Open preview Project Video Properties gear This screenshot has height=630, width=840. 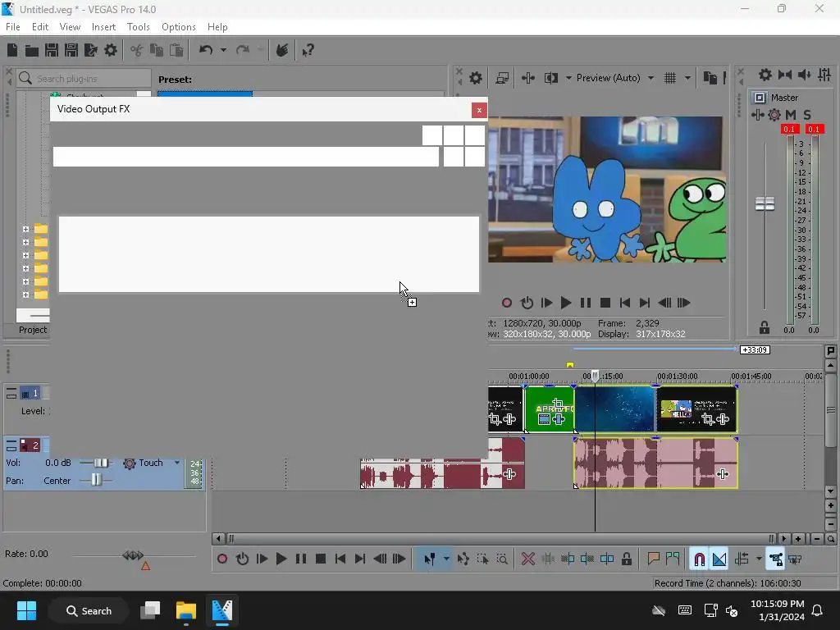pyautogui.click(x=475, y=78)
